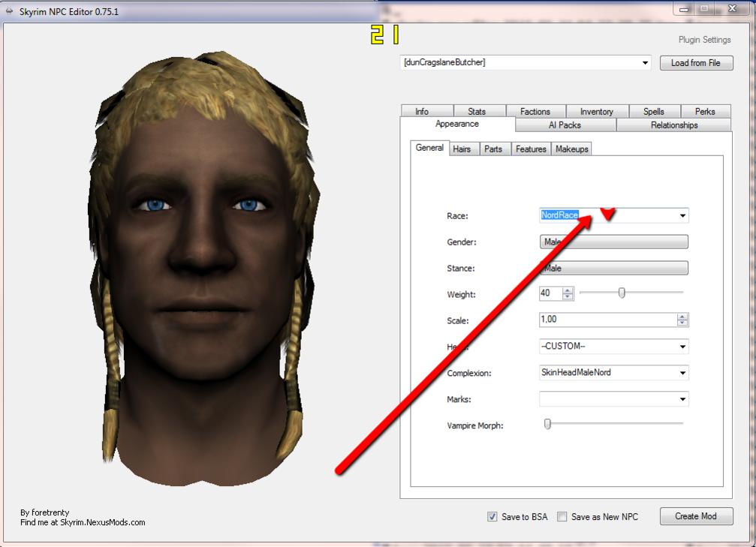Viewport: 756px width, 547px height.
Task: Click the Vampire Morph slider handle
Action: coord(547,425)
